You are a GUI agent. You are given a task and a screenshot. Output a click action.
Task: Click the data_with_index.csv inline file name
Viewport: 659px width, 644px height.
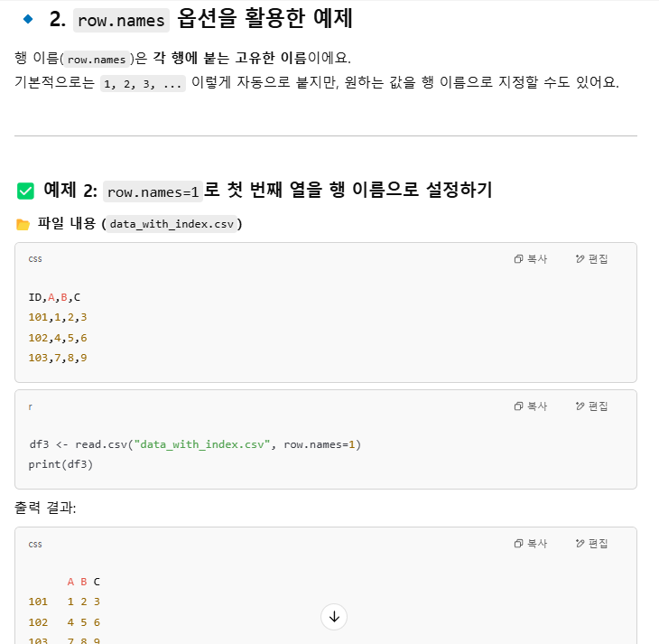[172, 224]
